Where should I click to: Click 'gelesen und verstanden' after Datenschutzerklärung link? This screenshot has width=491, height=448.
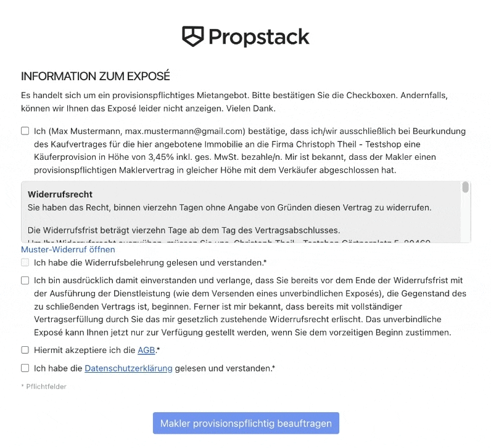(x=223, y=368)
